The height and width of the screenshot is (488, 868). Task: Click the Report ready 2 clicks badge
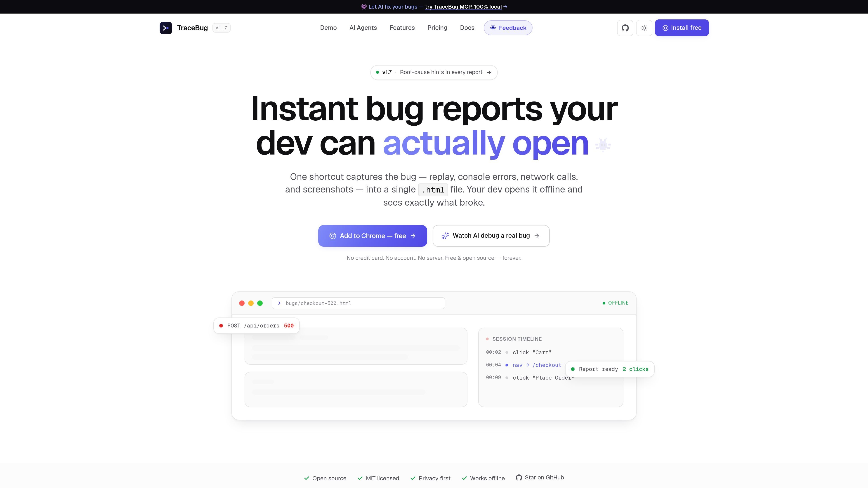[x=610, y=369]
